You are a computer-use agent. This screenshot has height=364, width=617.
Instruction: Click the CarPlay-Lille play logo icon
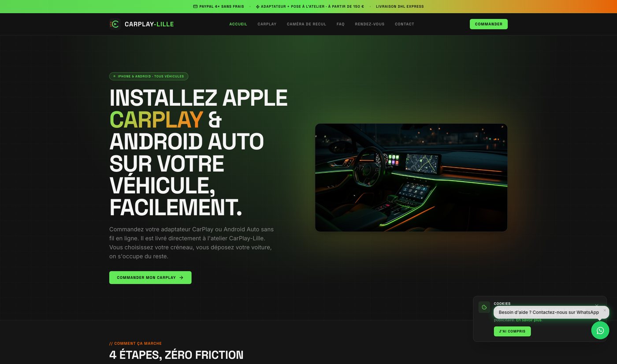[115, 24]
